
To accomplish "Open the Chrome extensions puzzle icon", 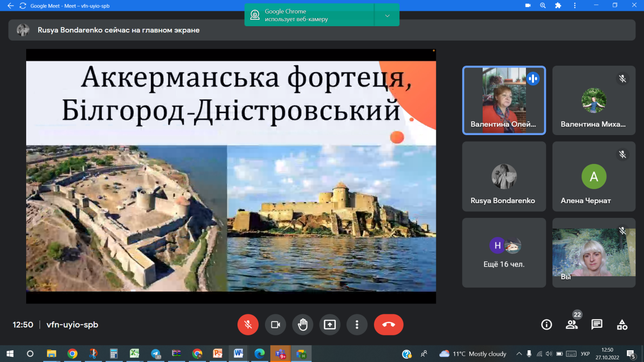I will [x=558, y=6].
